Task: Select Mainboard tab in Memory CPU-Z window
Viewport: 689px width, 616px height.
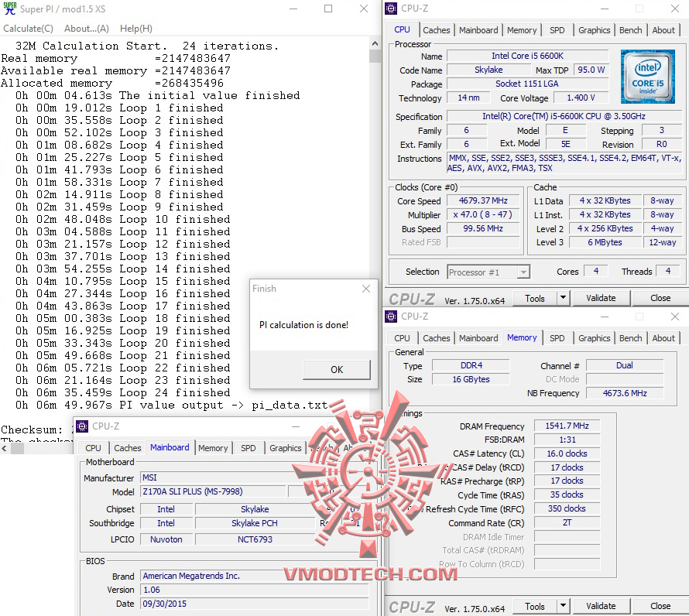Action: point(478,338)
